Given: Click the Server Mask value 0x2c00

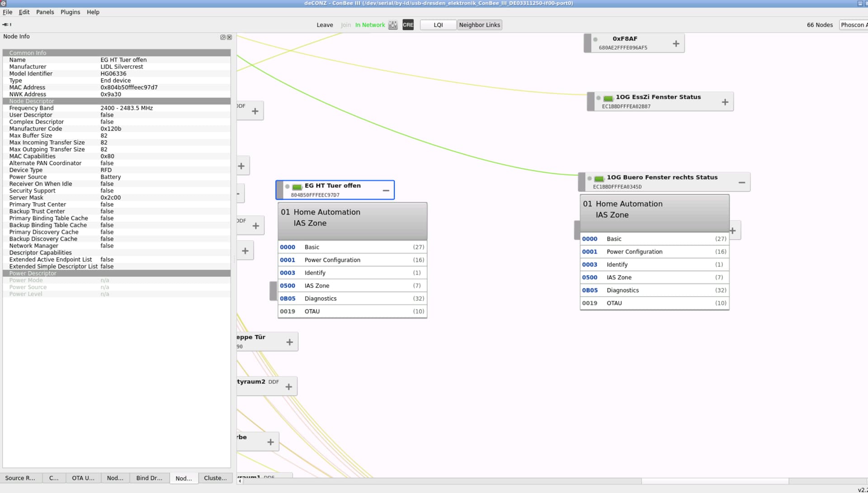Looking at the screenshot, I should tap(110, 198).
